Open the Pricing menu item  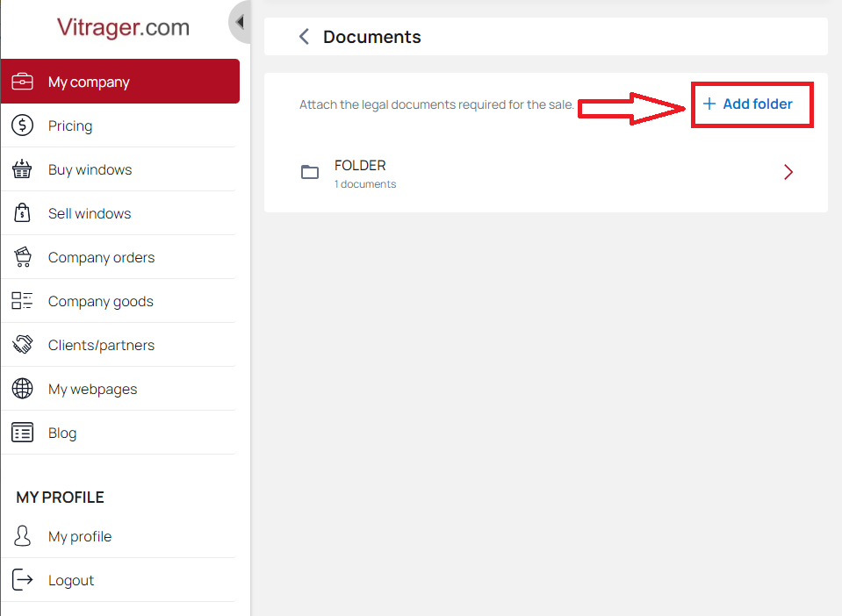[119, 125]
